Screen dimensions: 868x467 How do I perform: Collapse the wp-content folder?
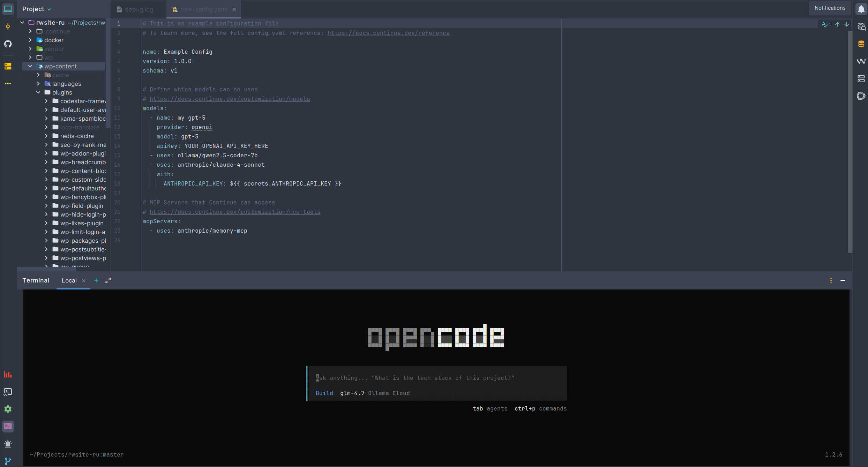(x=30, y=66)
